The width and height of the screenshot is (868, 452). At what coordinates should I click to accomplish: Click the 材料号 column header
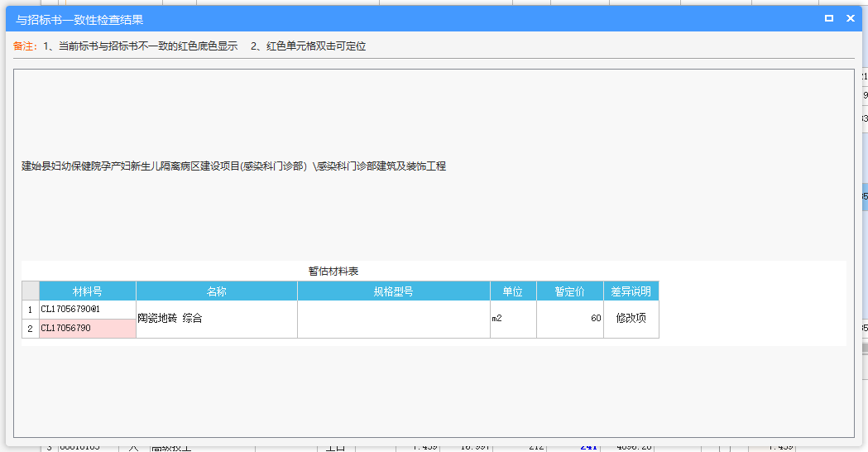(88, 291)
